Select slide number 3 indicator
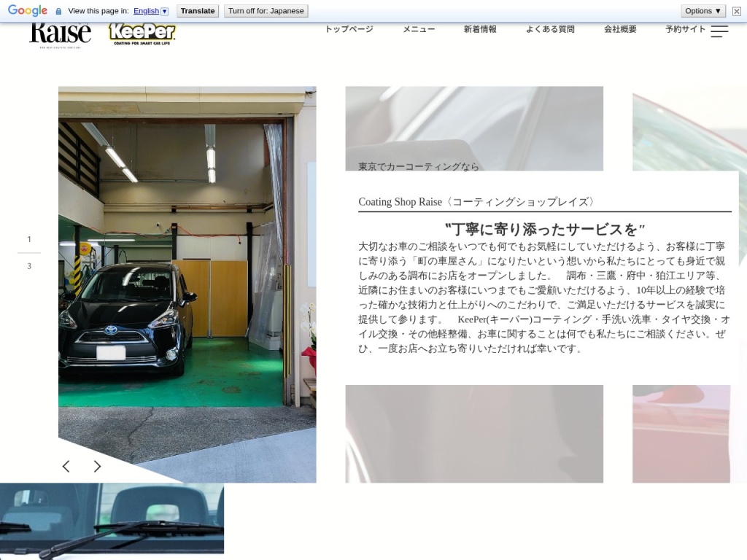Viewport: 747px width, 560px height. tap(29, 266)
